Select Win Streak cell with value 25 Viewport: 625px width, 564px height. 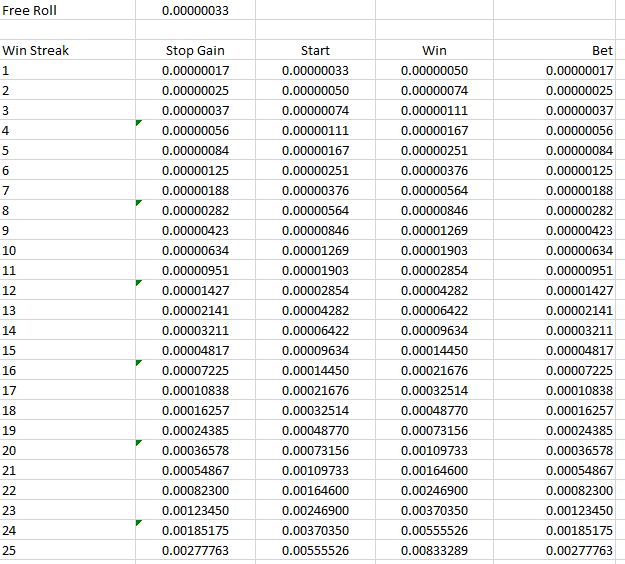67,550
